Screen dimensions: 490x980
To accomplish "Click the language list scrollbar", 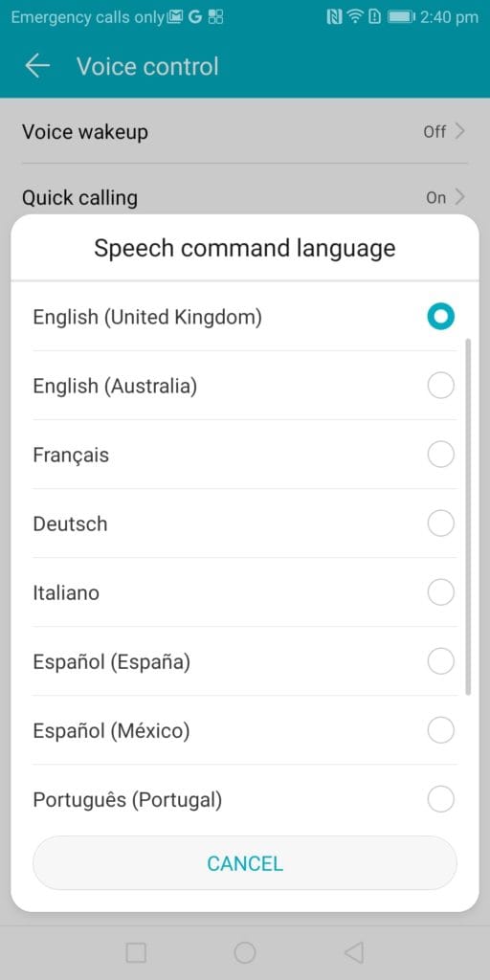I will 469,516.
